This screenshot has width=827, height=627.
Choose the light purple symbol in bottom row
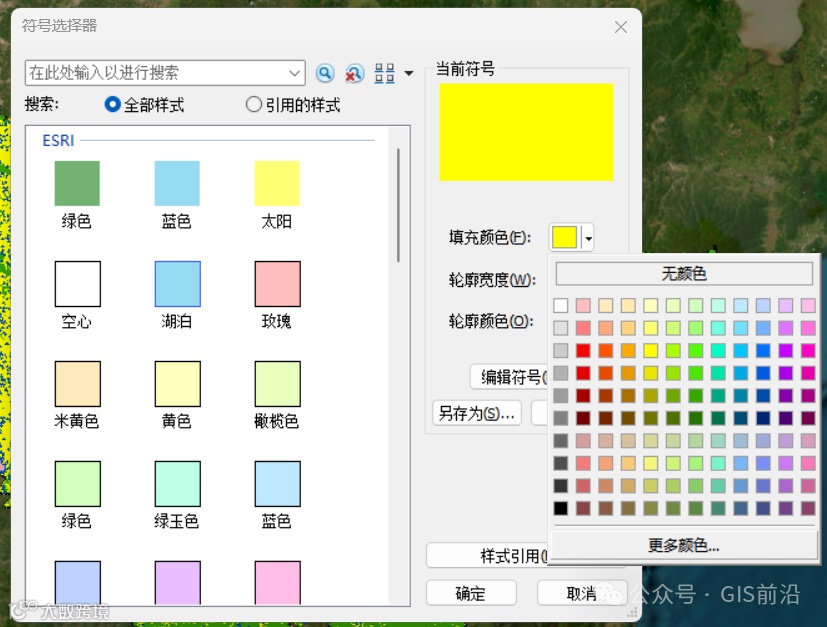coord(178,583)
